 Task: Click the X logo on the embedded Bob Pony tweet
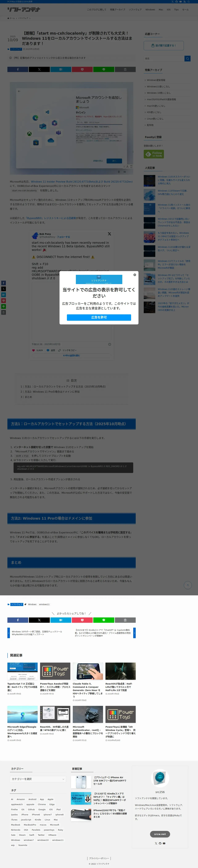[x=109, y=234]
